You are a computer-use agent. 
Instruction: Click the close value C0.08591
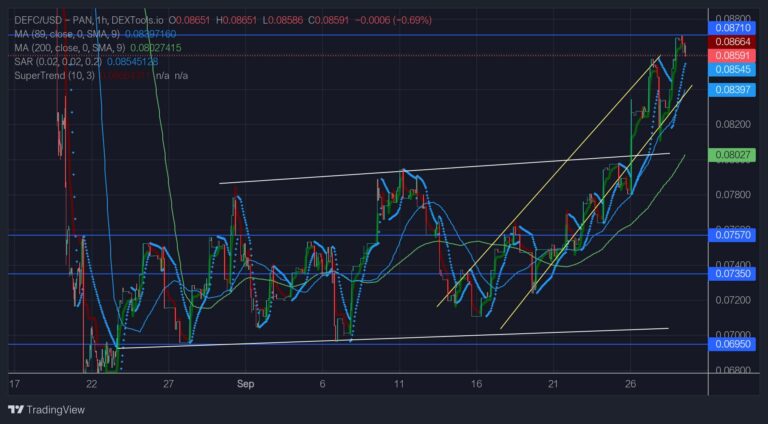click(x=329, y=20)
